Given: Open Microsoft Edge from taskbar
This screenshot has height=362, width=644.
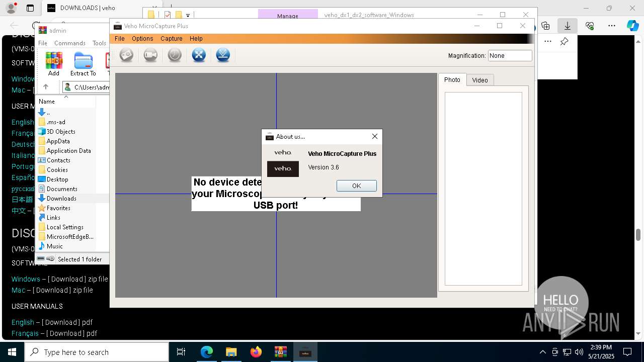Looking at the screenshot, I should (206, 352).
